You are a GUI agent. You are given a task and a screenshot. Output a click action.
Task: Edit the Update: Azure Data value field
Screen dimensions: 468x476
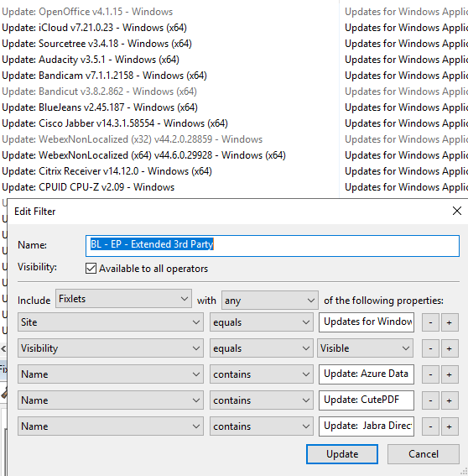click(x=367, y=374)
